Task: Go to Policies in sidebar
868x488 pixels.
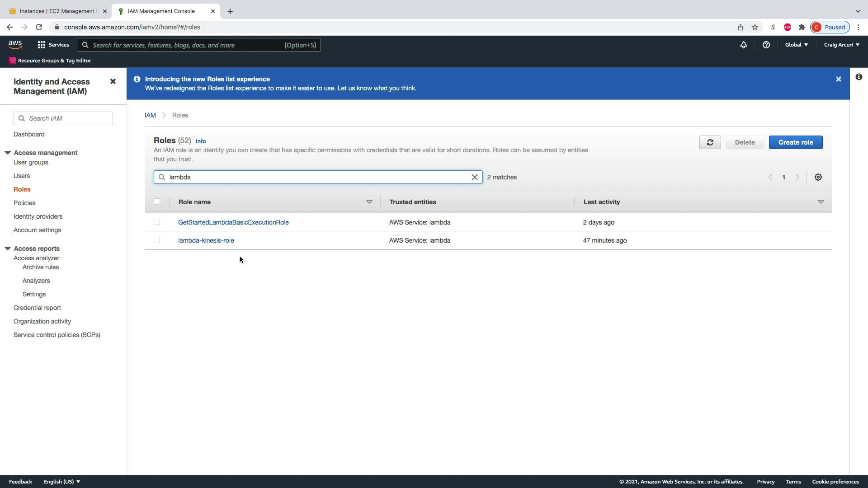Action: point(24,203)
